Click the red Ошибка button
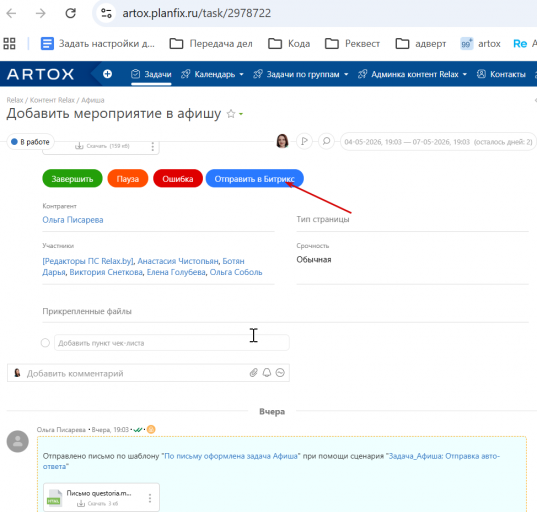 178,179
